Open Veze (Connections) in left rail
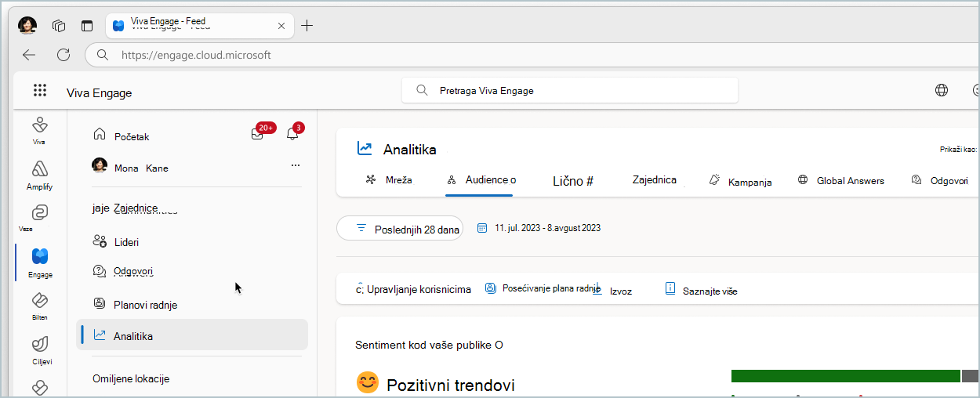980x398 pixels. pos(39,218)
